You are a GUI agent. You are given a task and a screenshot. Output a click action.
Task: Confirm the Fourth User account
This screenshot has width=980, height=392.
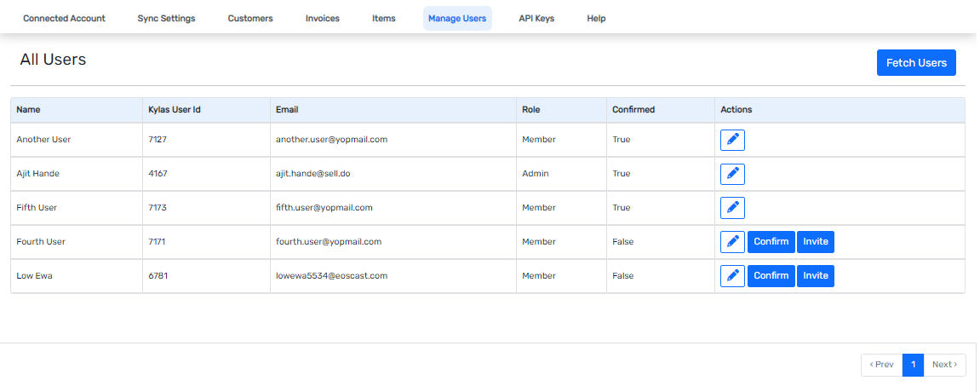(771, 242)
